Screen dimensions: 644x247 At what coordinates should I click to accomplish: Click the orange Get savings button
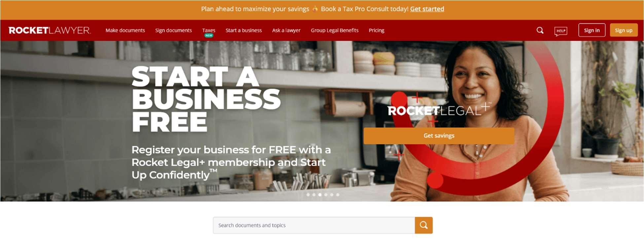tap(439, 136)
